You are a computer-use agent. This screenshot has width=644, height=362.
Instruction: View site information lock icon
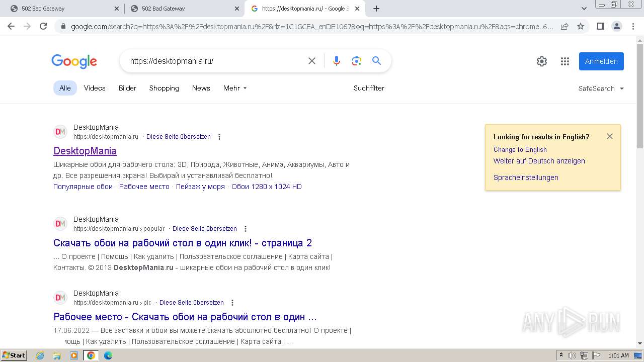[62, 27]
